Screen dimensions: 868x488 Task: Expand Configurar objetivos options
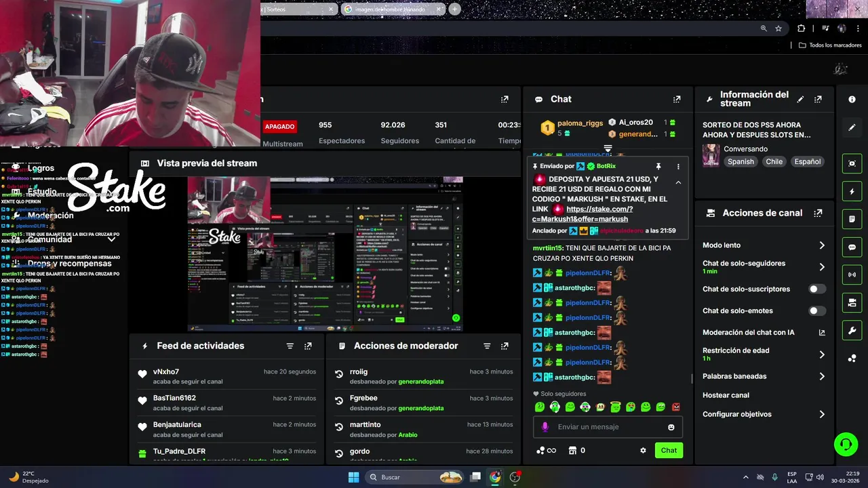click(x=822, y=414)
